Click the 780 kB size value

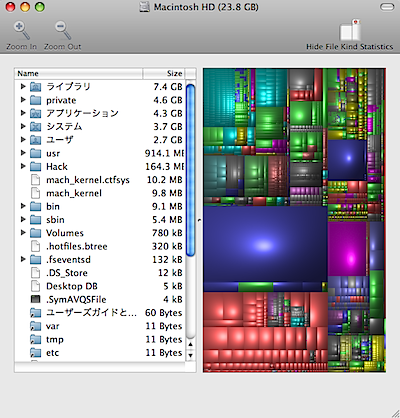[167, 233]
